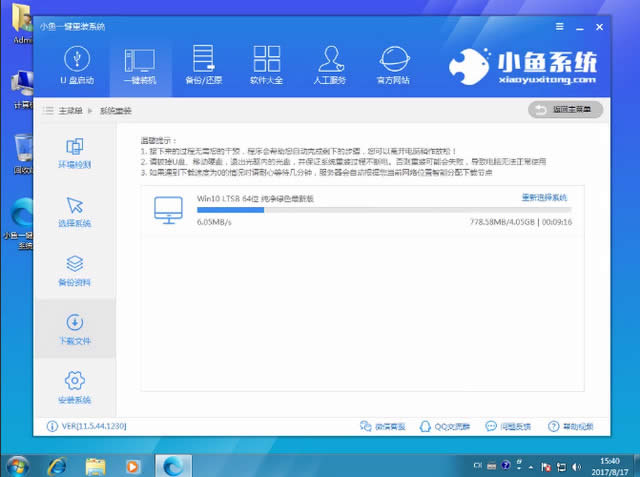The height and width of the screenshot is (477, 640).
Task: Open the QQ交流群 link
Action: coord(443,427)
